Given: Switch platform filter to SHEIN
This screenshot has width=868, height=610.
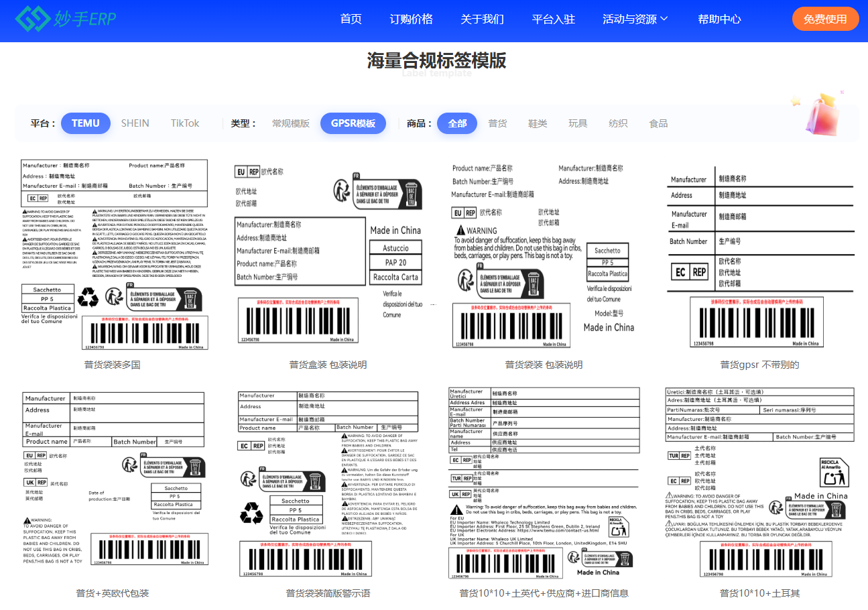Looking at the screenshot, I should 135,123.
